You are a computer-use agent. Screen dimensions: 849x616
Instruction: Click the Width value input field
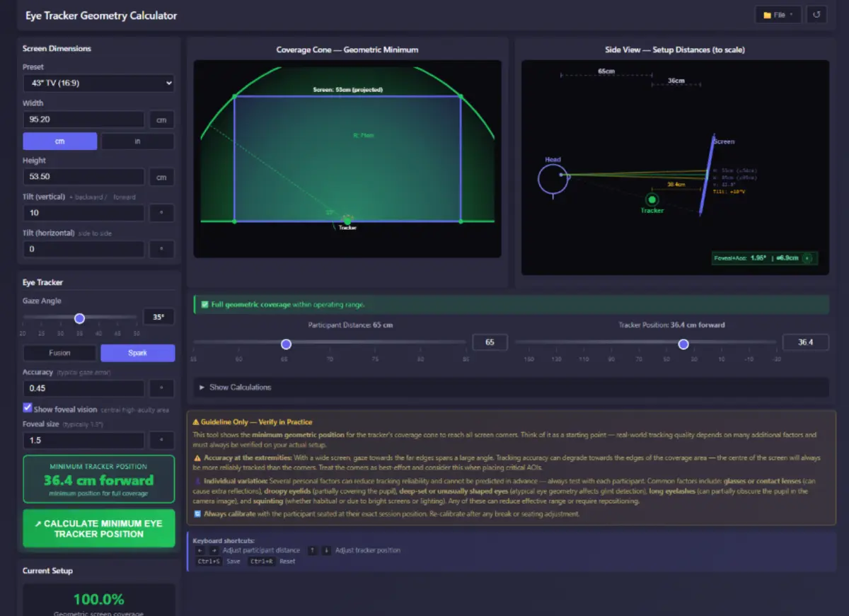[83, 120]
